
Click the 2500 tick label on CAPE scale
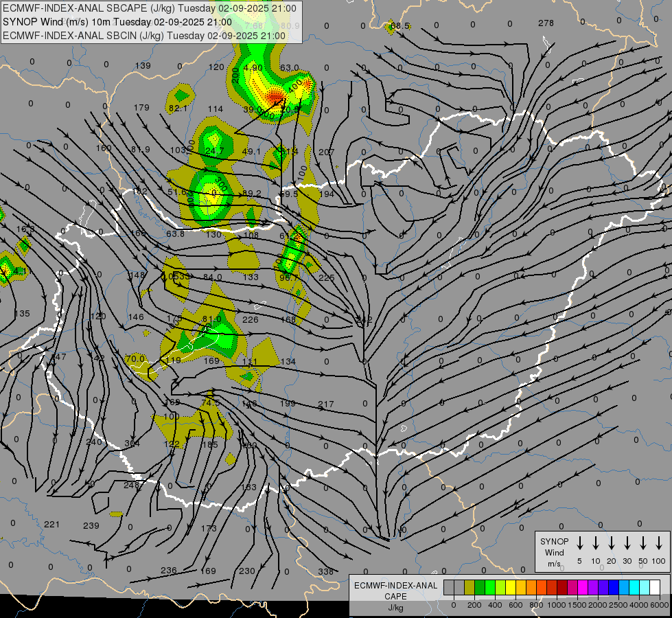pos(618,605)
